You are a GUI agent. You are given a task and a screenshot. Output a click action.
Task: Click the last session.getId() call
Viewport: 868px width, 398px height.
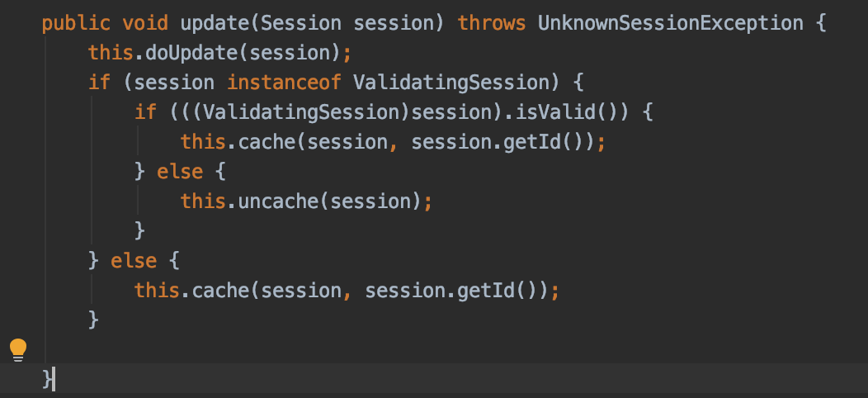pos(456,290)
